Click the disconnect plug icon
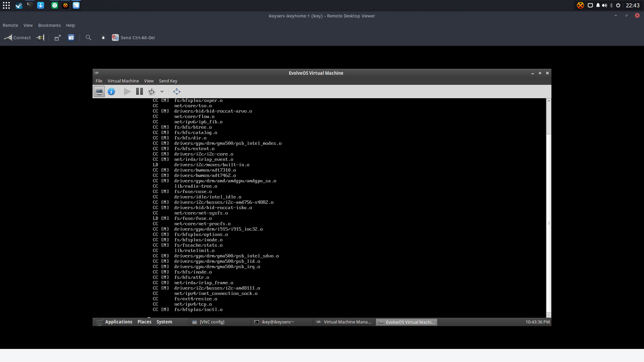Screen dimensions: 644x362 41,38
